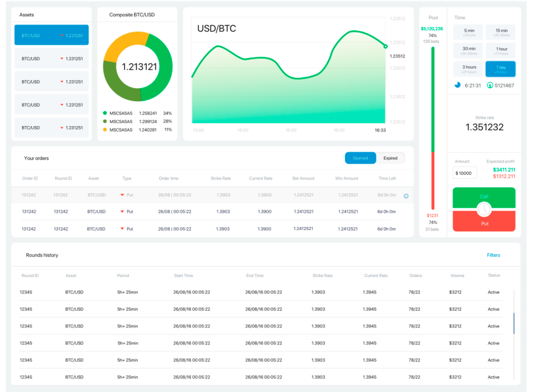Click the red Put arrow in second order row

pyautogui.click(x=122, y=211)
